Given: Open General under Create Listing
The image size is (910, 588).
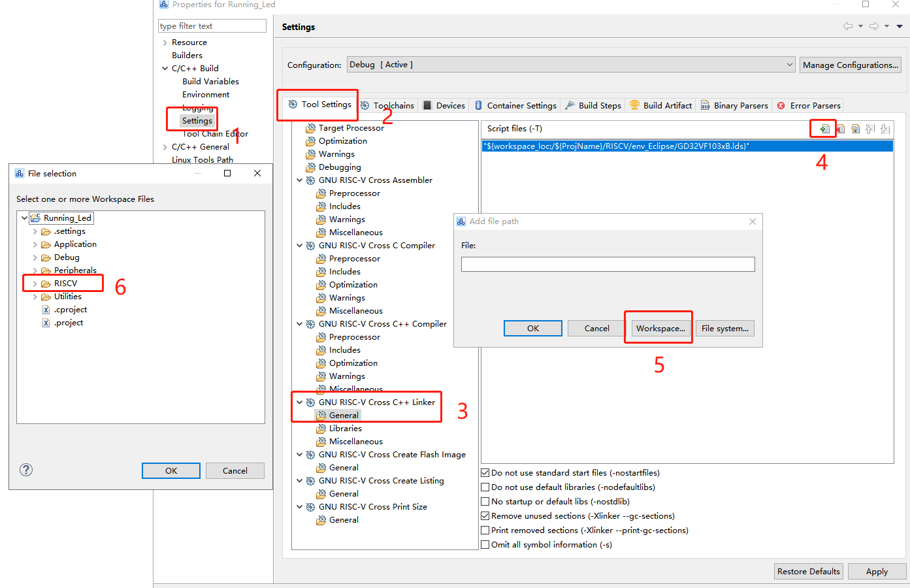Looking at the screenshot, I should coord(344,494).
